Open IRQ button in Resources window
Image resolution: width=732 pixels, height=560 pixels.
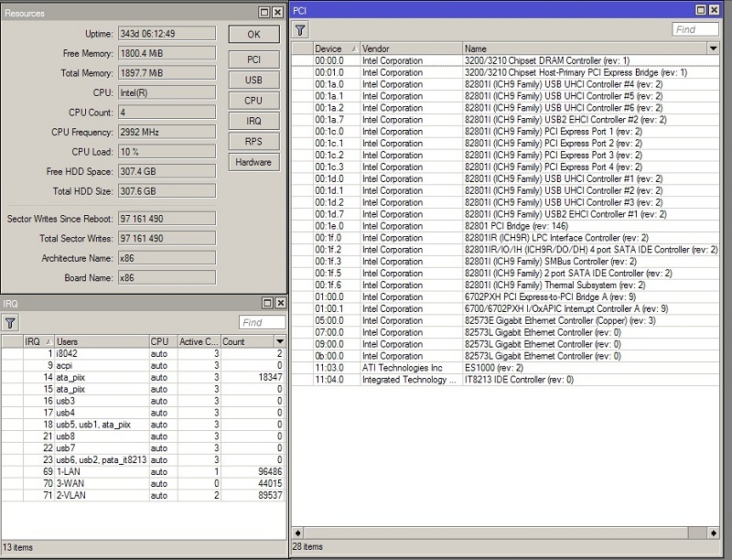pyautogui.click(x=254, y=122)
